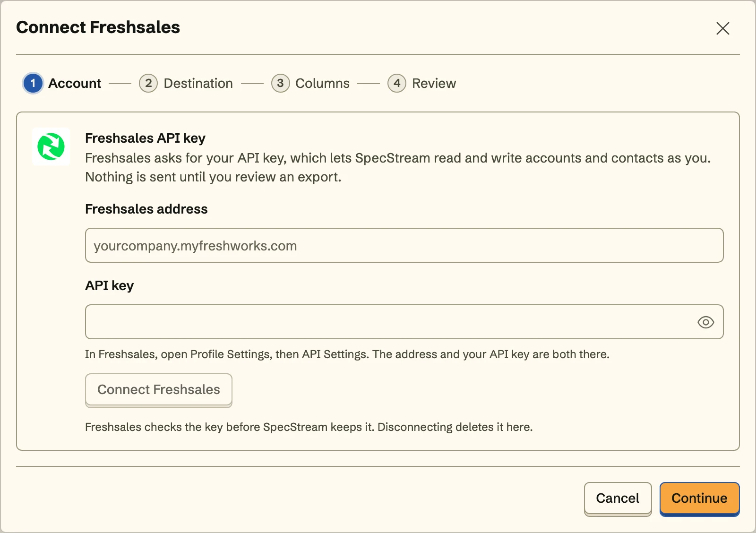Select the Account step

(x=62, y=83)
